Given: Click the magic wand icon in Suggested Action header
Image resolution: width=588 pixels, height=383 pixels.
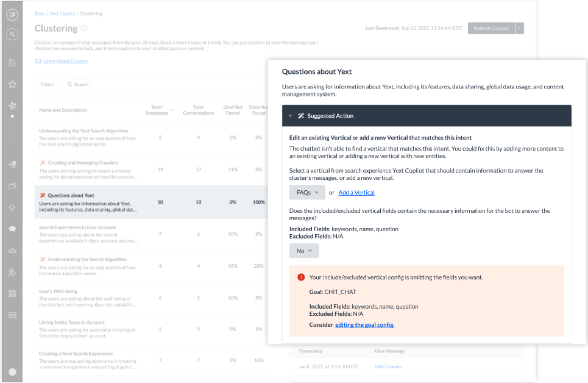Looking at the screenshot, I should point(301,116).
